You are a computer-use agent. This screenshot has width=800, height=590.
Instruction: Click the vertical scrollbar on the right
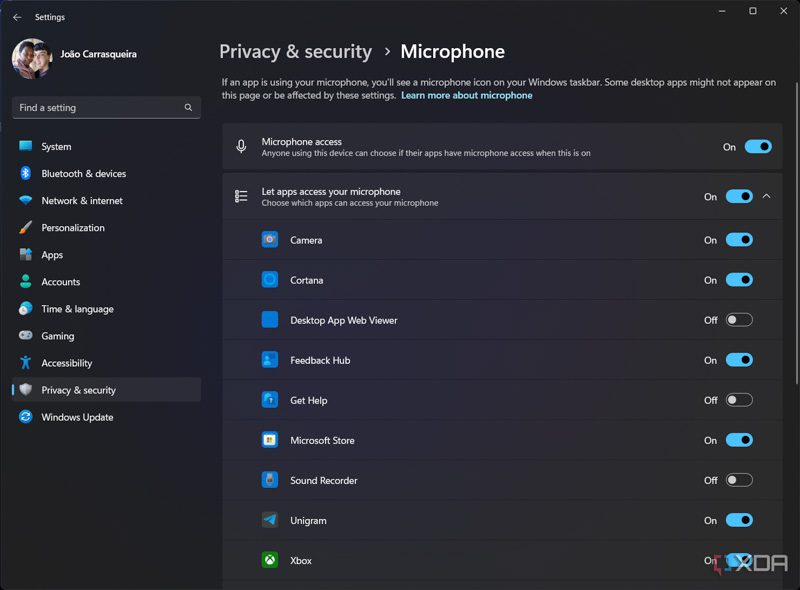796,232
